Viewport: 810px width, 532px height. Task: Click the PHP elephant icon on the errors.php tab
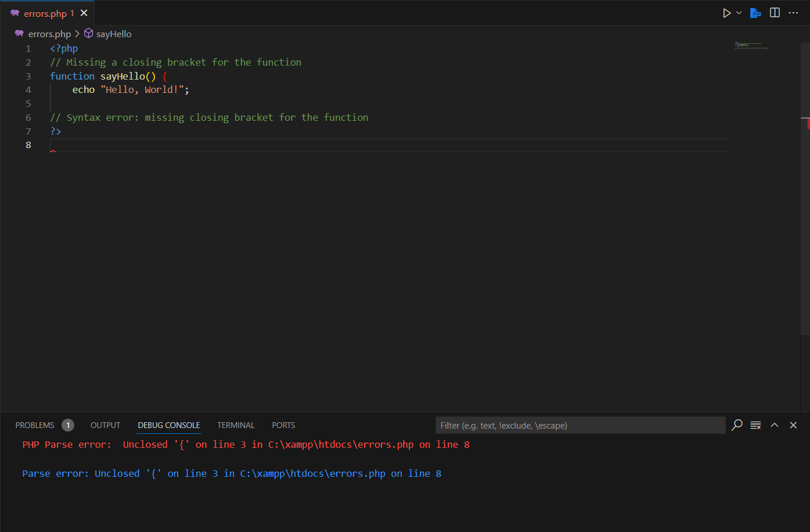click(15, 13)
